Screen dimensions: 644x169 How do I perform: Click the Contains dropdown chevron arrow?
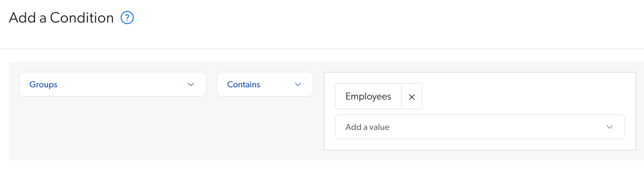pyautogui.click(x=298, y=84)
